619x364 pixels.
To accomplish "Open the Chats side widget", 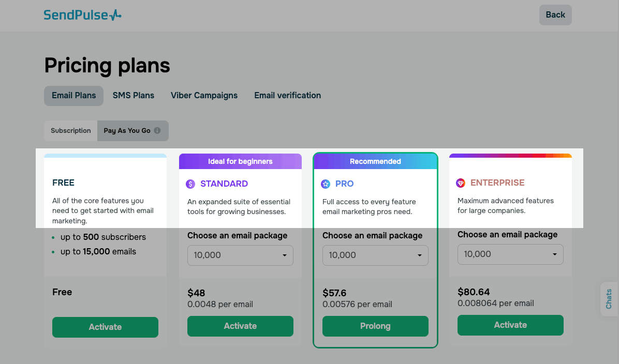I will click(609, 299).
